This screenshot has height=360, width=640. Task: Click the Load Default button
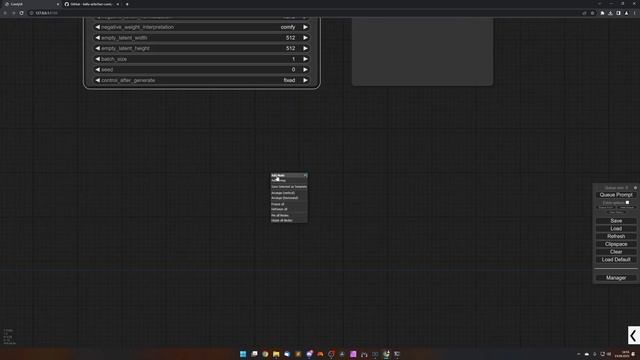coord(616,260)
